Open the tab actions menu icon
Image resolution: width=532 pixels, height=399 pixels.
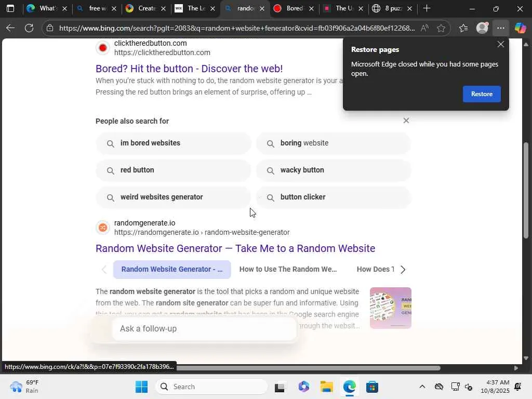point(10,8)
